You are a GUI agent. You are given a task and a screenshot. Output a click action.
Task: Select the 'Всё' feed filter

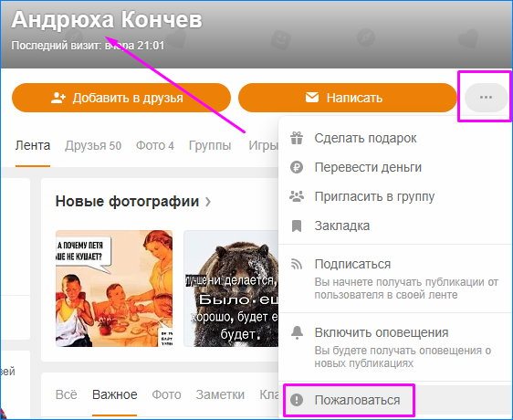[67, 394]
